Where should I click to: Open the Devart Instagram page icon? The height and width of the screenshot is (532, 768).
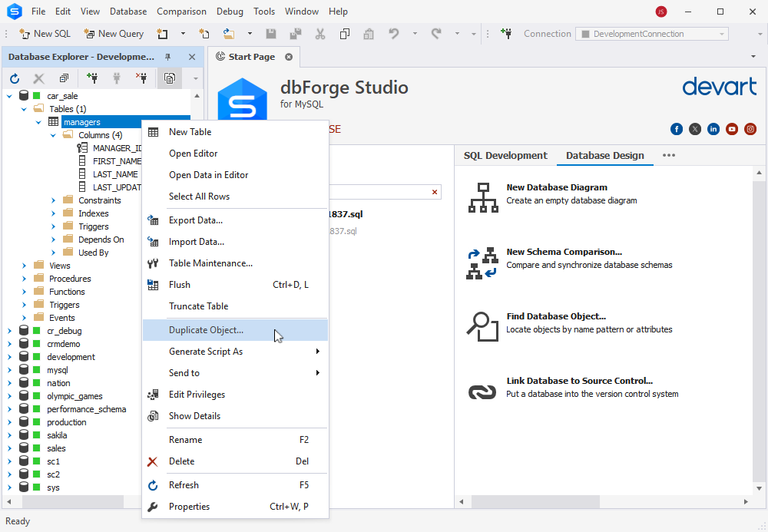[x=750, y=129]
